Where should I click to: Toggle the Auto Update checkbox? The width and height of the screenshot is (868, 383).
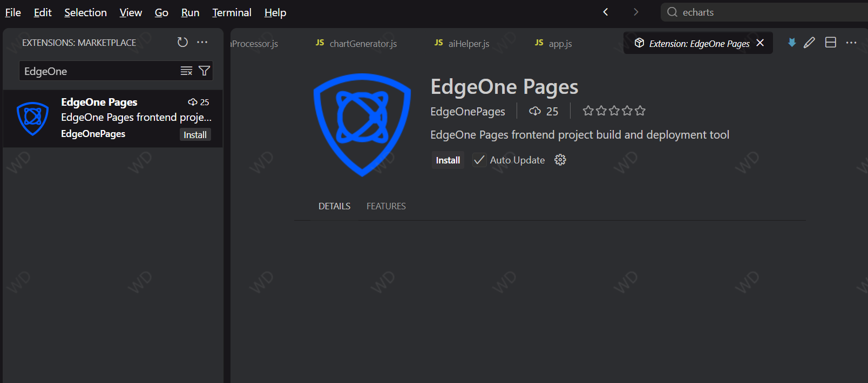point(479,160)
